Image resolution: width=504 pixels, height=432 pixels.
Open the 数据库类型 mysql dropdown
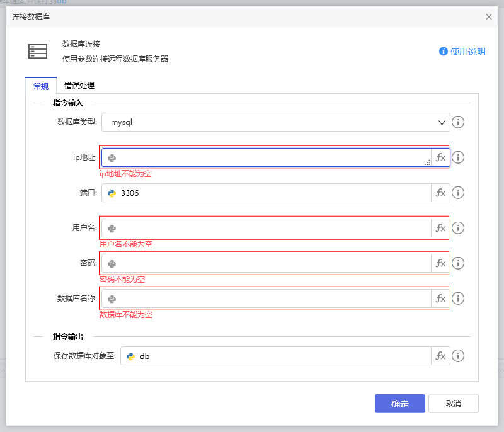coord(276,122)
